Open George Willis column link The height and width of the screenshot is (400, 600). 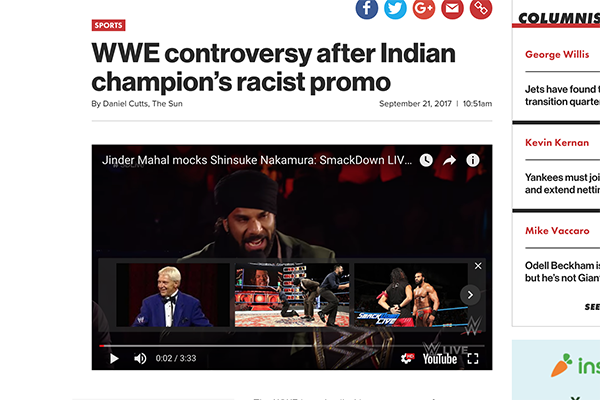click(x=557, y=54)
